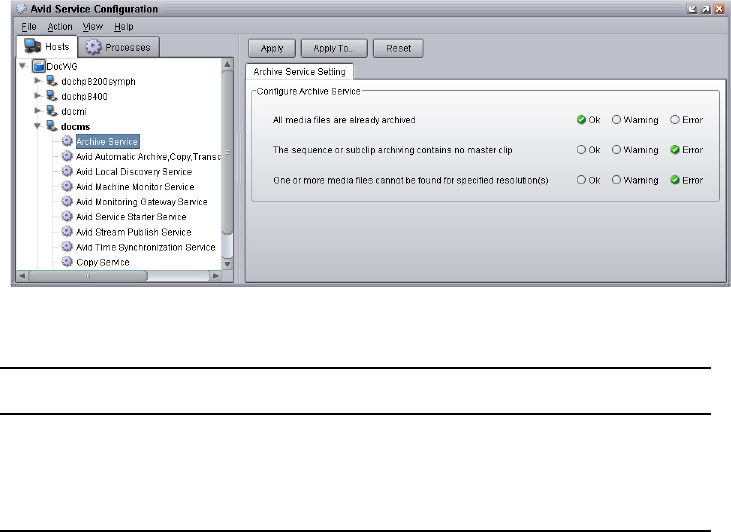Click the docms computer icon
This screenshot has width=731, height=532.
pos(52,126)
